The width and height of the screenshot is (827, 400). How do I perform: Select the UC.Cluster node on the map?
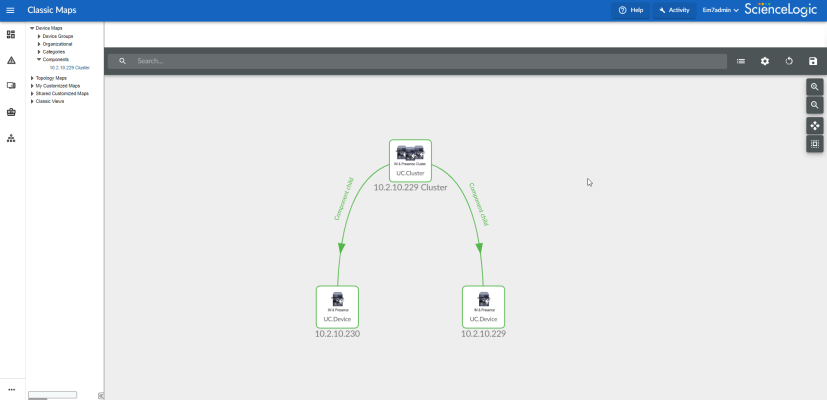(410, 160)
